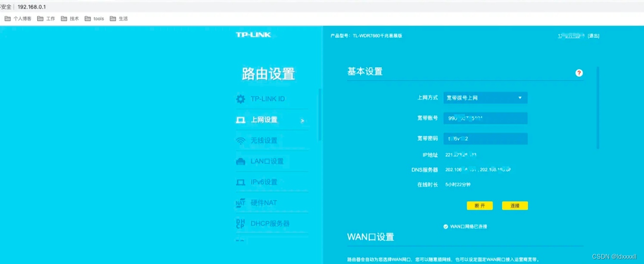Viewport: 644px width, 264px height.
Task: Open the 上网方式 dropdown
Action: 486,98
